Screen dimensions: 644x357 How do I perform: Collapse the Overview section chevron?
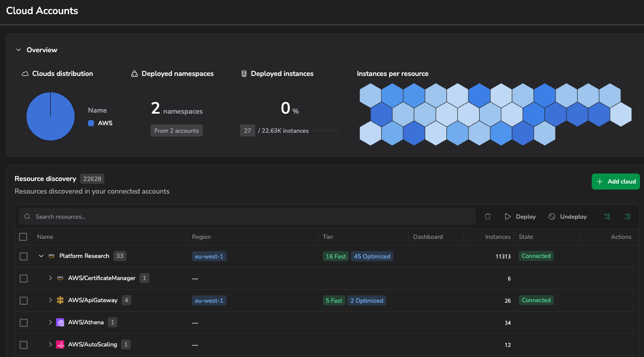[19, 50]
